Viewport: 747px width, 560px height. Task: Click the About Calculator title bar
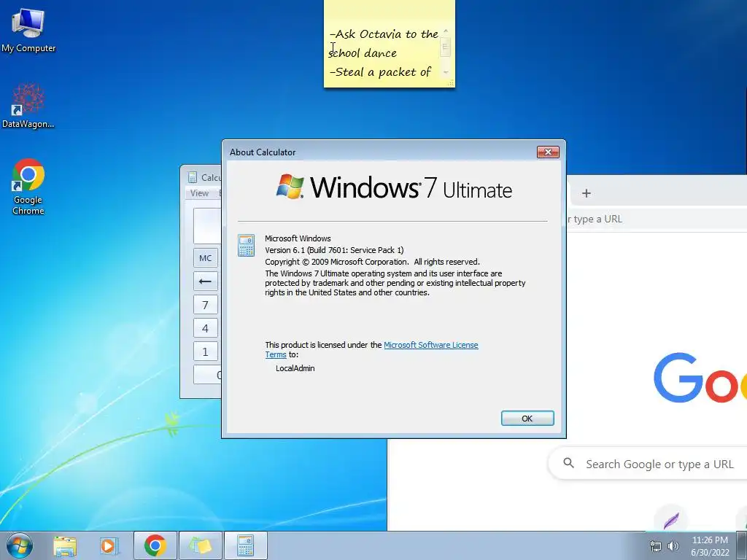[x=381, y=152]
